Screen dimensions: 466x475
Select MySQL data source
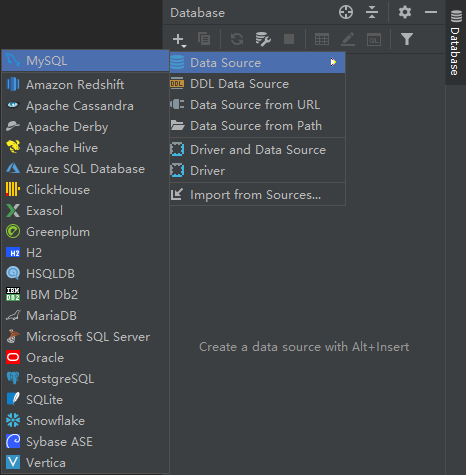tap(86, 61)
